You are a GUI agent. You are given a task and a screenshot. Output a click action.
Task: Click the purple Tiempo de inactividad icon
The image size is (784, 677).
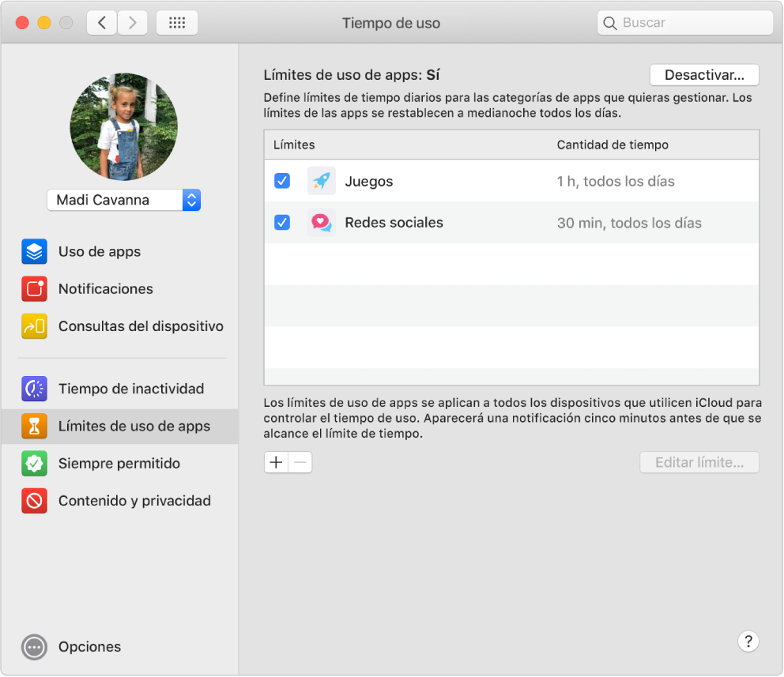pyautogui.click(x=34, y=389)
